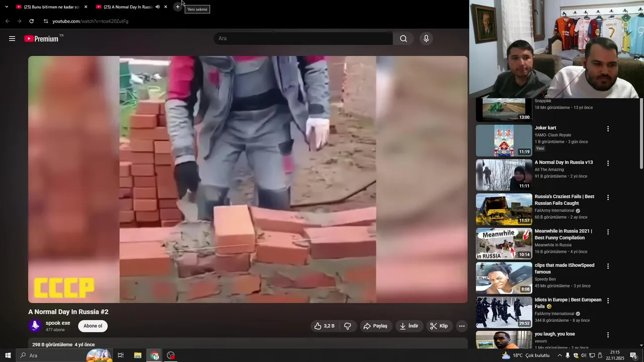Focus the Ara search field
This screenshot has width=644, height=362.
tap(303, 39)
